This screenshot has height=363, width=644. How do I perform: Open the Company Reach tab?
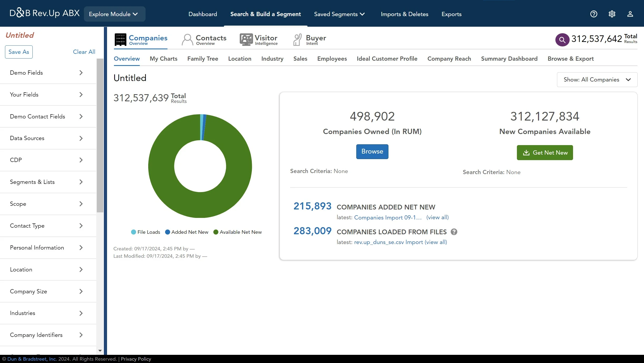(449, 59)
